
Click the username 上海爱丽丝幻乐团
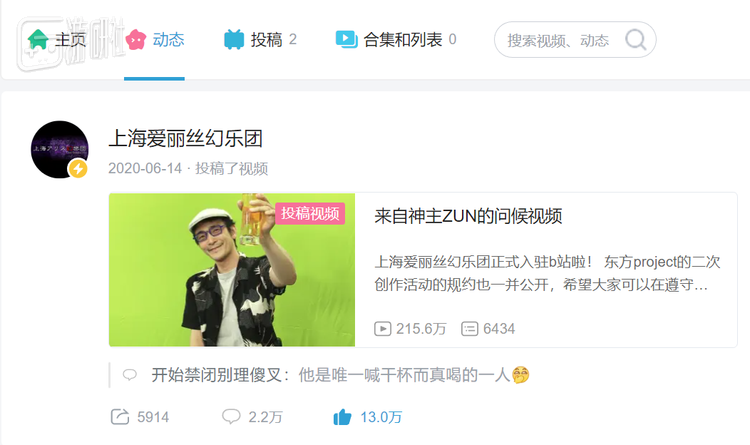(186, 139)
